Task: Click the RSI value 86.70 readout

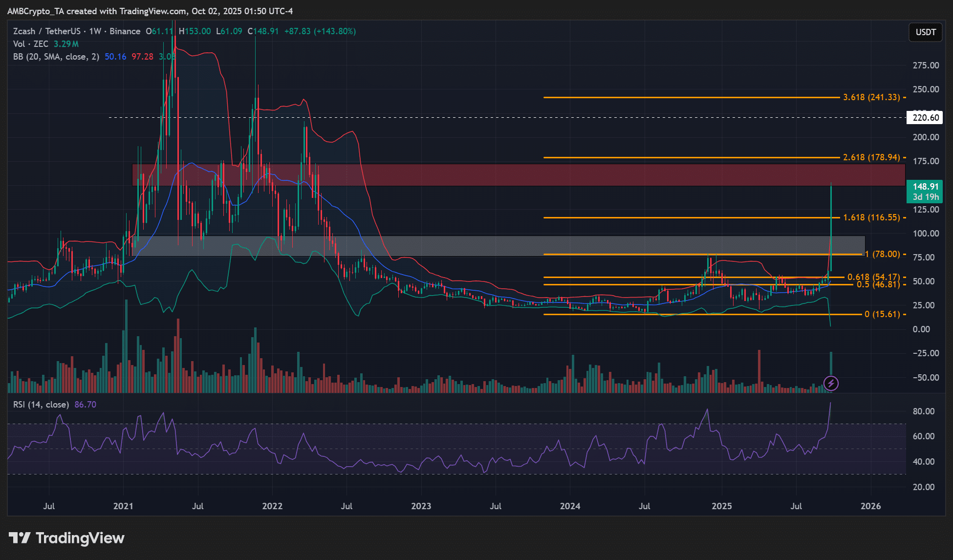Action: coord(86,405)
